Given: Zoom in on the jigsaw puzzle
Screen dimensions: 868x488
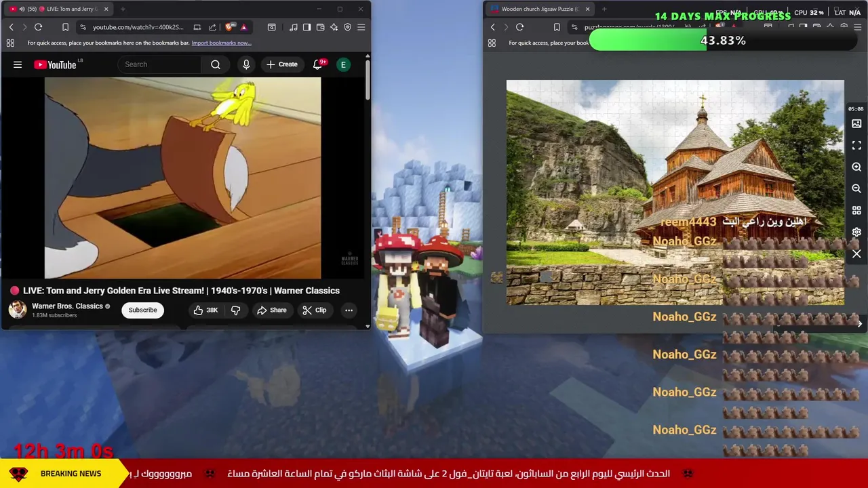Looking at the screenshot, I should point(856,167).
